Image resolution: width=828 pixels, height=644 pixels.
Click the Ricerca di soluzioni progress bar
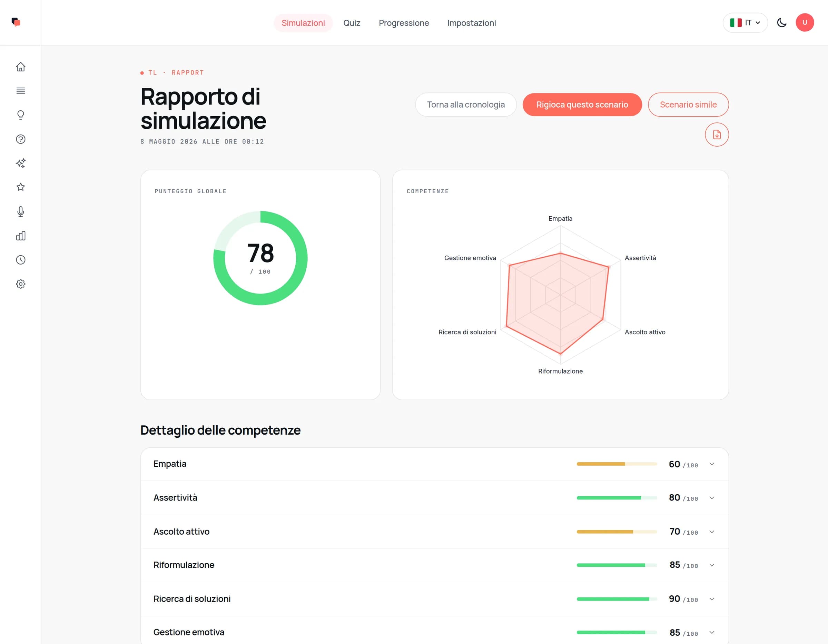617,599
